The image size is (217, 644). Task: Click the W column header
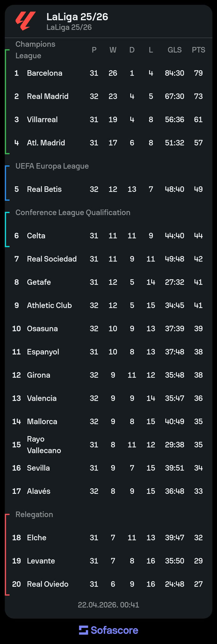[x=113, y=50]
